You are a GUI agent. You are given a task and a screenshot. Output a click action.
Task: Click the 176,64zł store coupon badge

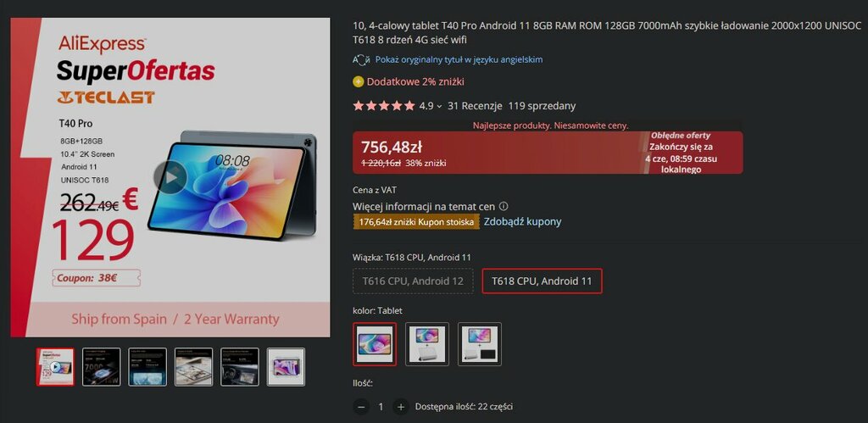pyautogui.click(x=415, y=221)
